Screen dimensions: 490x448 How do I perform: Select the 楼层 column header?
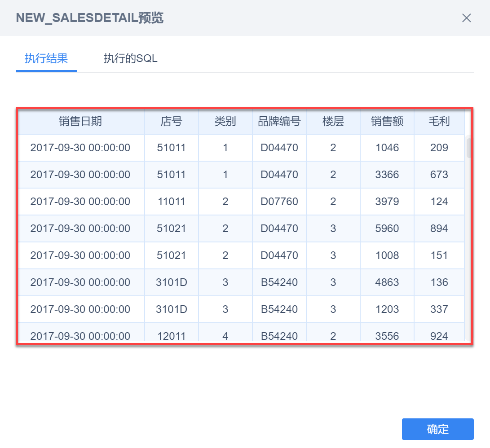click(333, 121)
